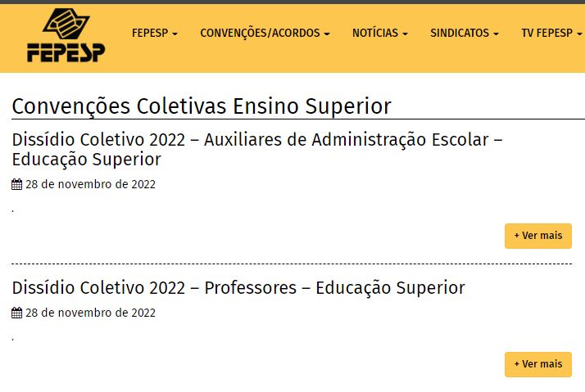The height and width of the screenshot is (392, 585).
Task: Click the caret next to Convenções/Acordos
Action: pyautogui.click(x=327, y=34)
